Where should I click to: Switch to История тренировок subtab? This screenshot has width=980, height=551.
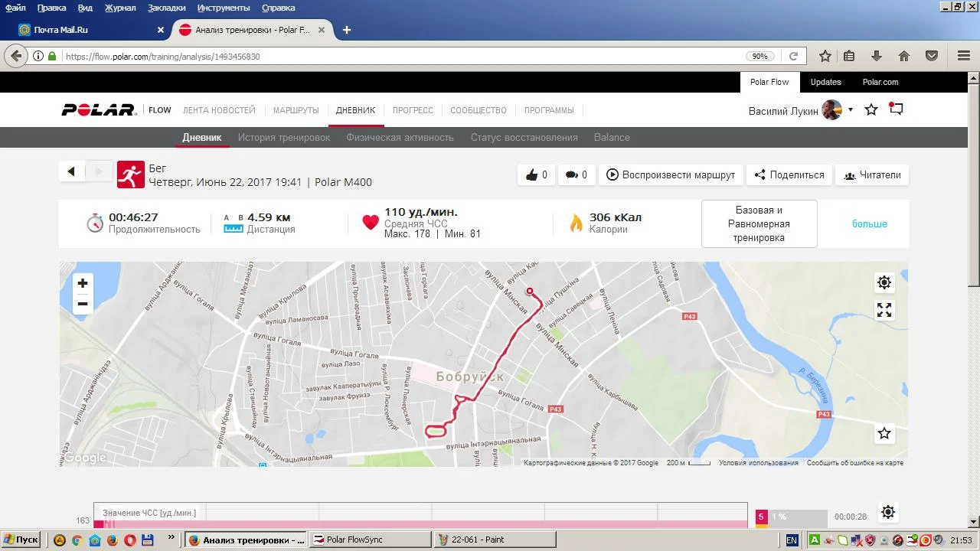coord(283,138)
